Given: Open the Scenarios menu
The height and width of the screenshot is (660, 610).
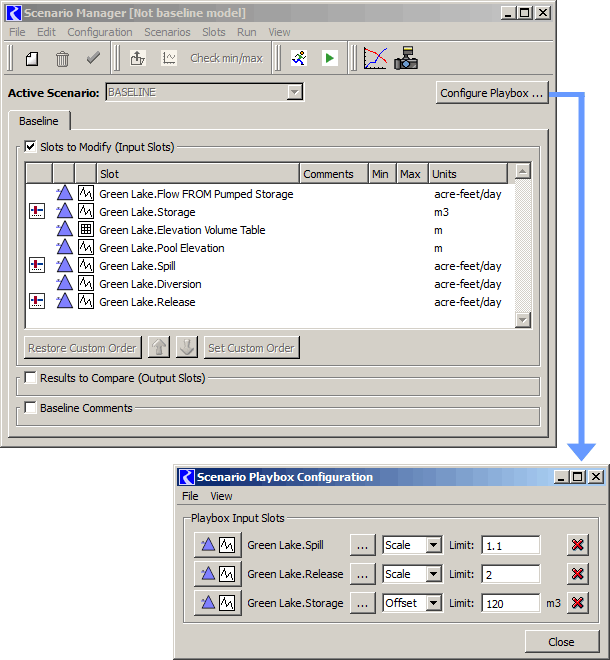Looking at the screenshot, I should (x=167, y=32).
